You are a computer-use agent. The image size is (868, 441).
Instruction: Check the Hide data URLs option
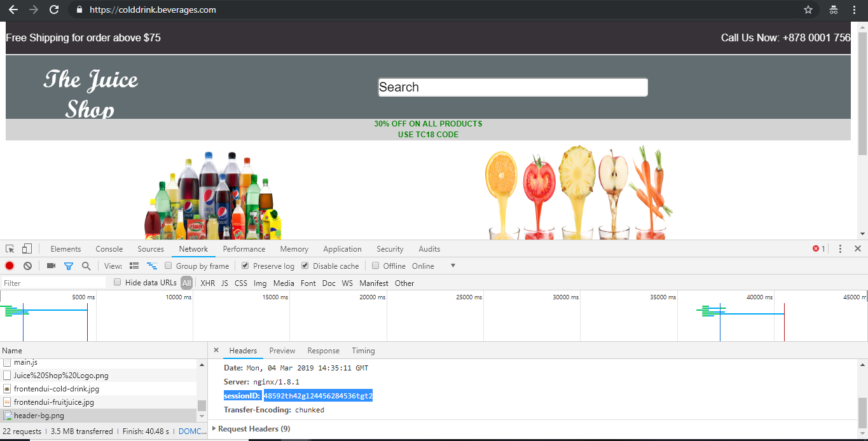[x=117, y=283]
